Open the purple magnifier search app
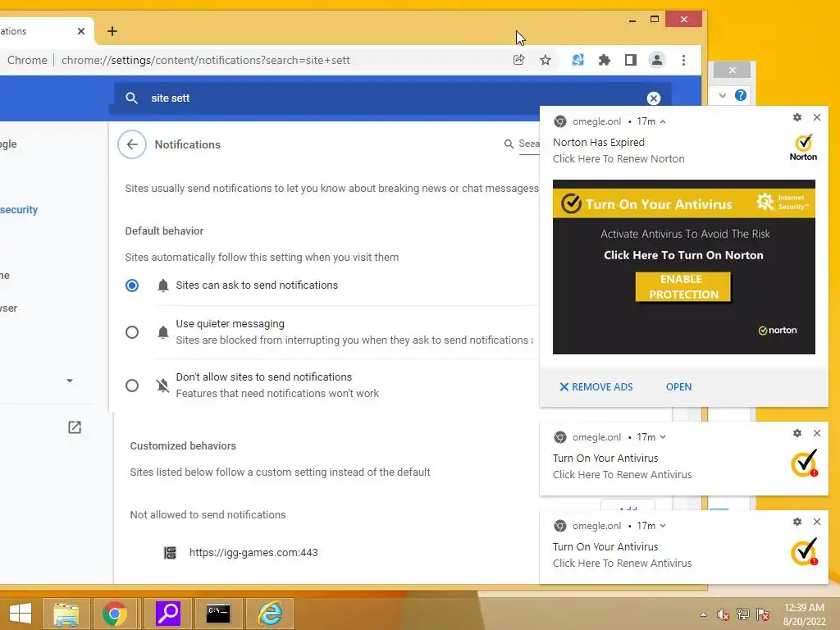 168,614
